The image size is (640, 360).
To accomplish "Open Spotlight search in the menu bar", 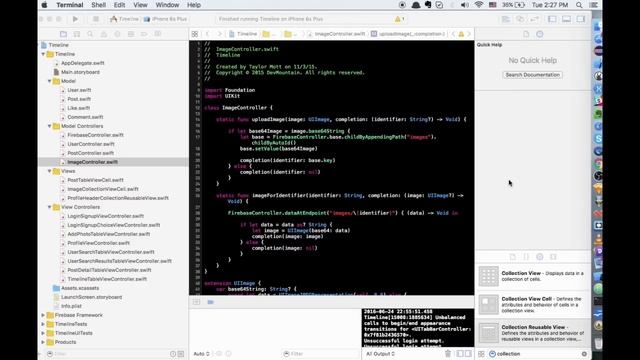I will (579, 5).
